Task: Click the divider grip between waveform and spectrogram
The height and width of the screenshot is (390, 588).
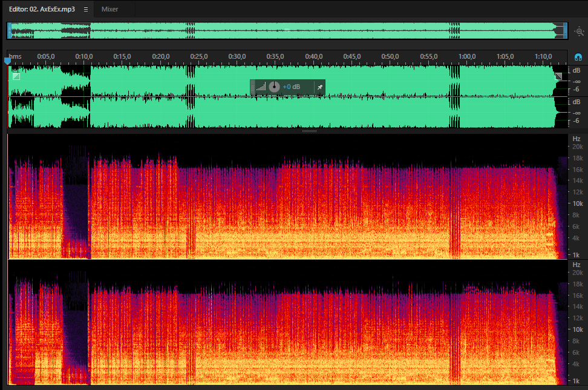Action: [309, 131]
